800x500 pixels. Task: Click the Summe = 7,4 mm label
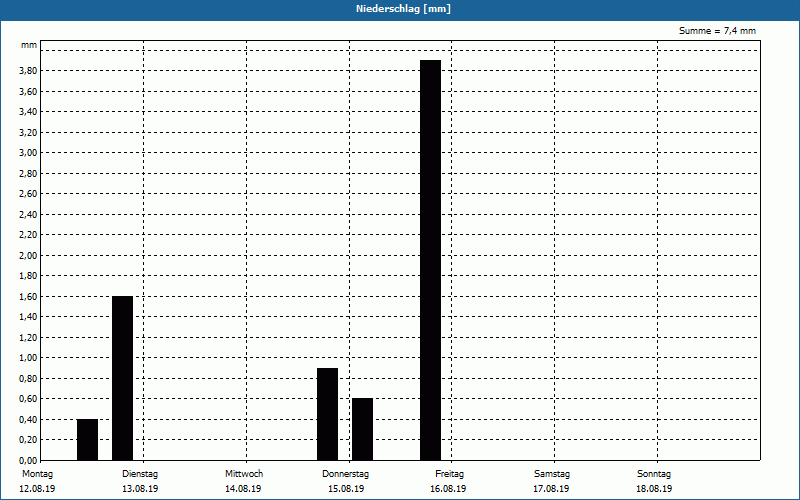pyautogui.click(x=717, y=31)
